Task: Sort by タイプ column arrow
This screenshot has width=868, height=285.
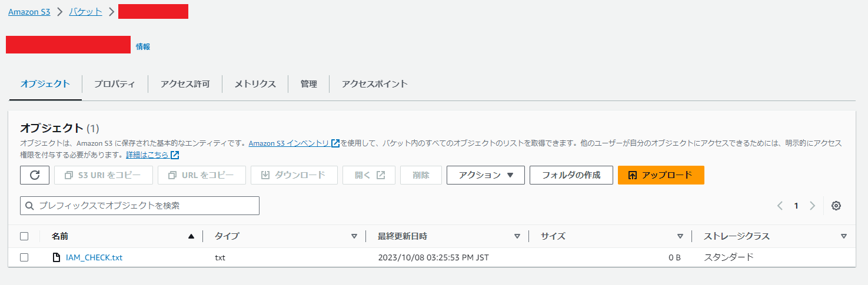Action: pyautogui.click(x=354, y=236)
